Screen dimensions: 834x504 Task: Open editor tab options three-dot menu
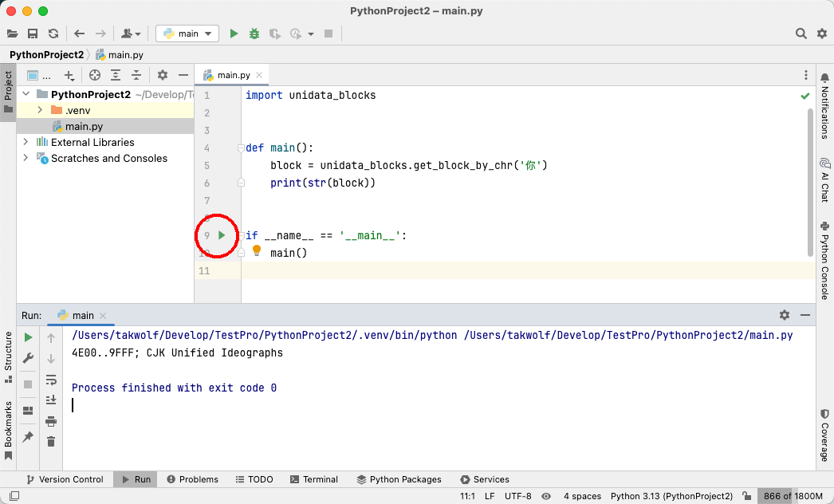[806, 75]
